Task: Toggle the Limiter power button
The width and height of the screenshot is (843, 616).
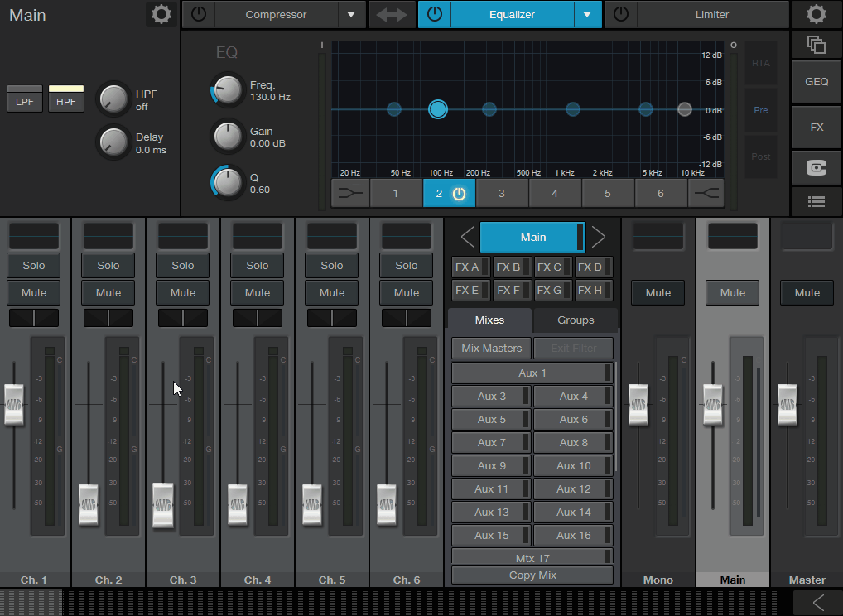Action: coord(621,15)
